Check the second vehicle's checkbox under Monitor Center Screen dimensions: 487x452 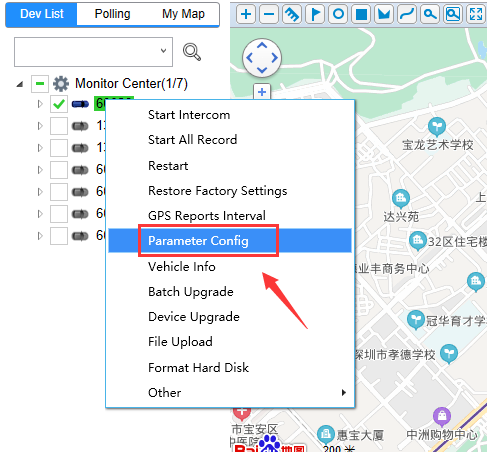point(59,126)
